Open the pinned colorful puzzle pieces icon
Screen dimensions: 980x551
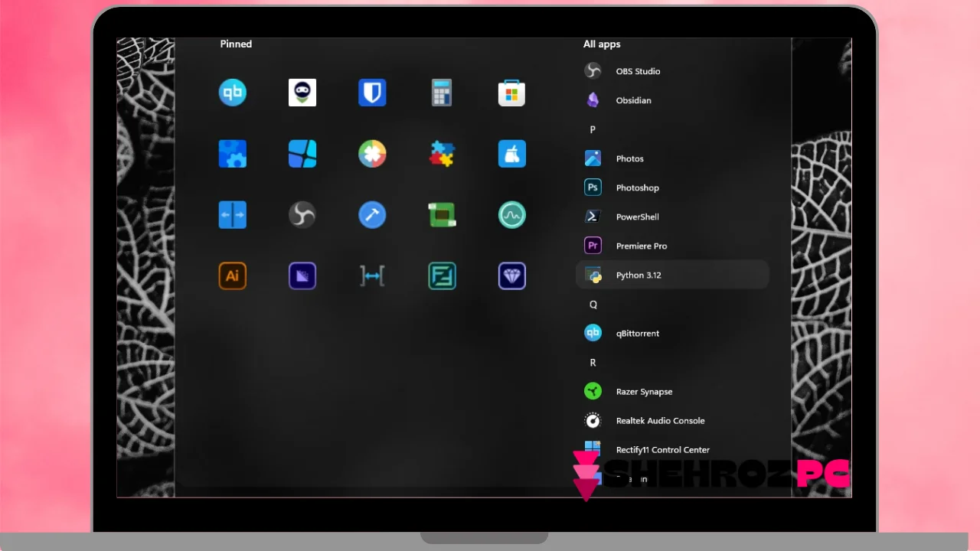[x=442, y=154]
